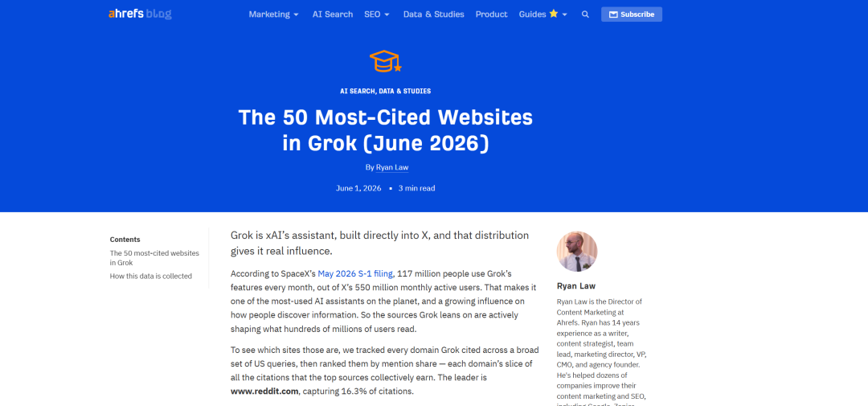The image size is (868, 406).
Task: Click the star icon next to Guides
Action: pos(554,14)
